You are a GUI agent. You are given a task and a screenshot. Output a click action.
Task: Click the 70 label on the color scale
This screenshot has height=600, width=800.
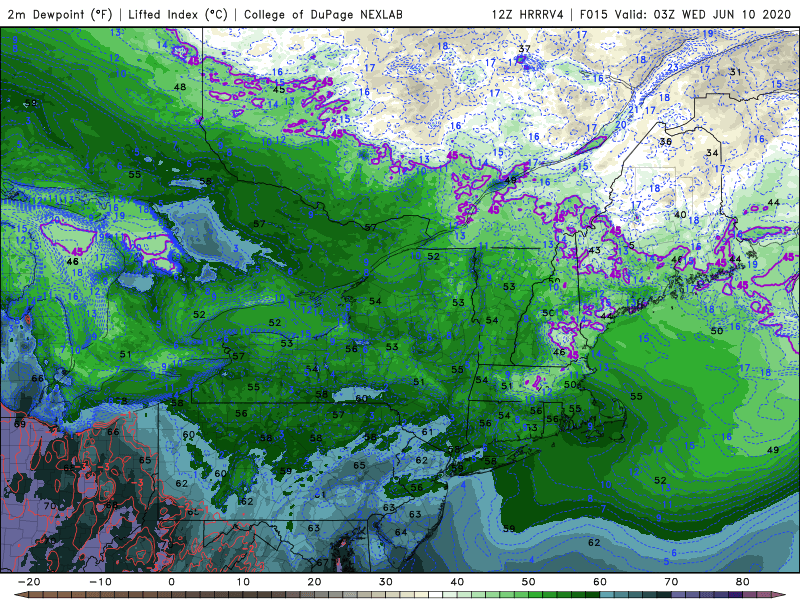[671, 582]
